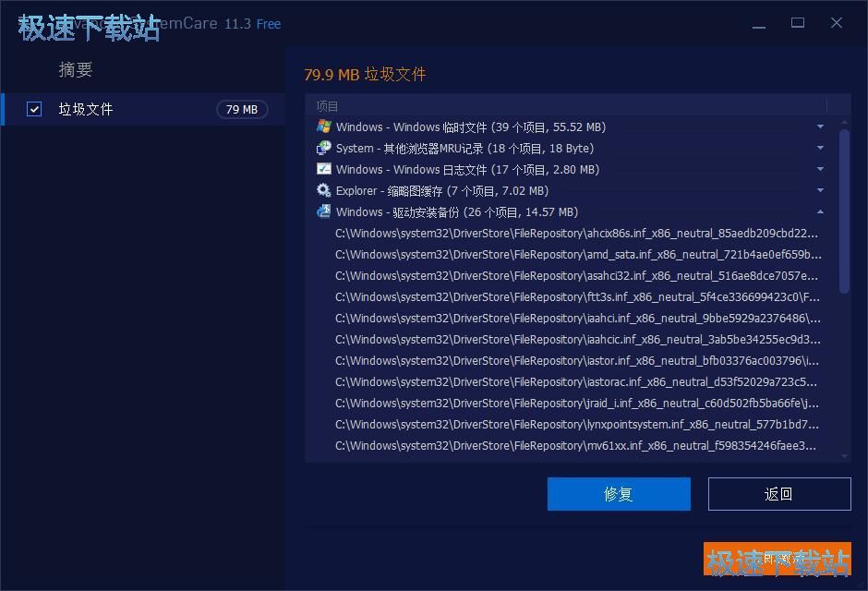Click the Windows log files icon
868x591 pixels.
[324, 169]
